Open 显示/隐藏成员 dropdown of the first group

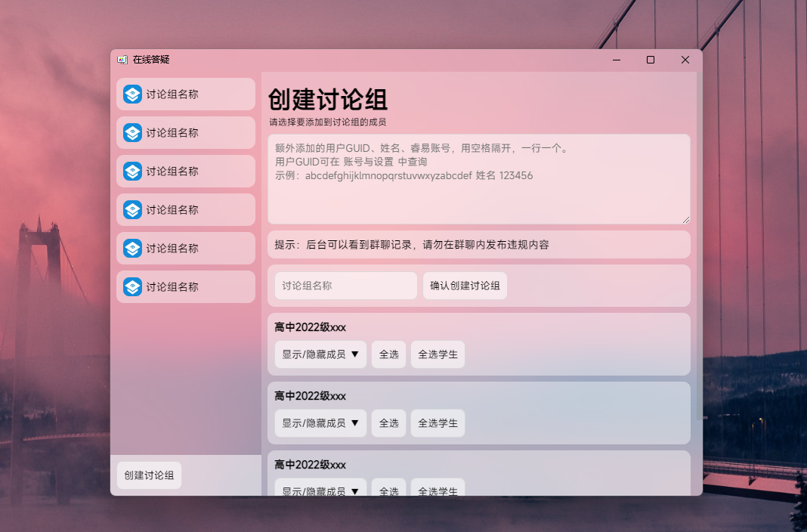(320, 354)
